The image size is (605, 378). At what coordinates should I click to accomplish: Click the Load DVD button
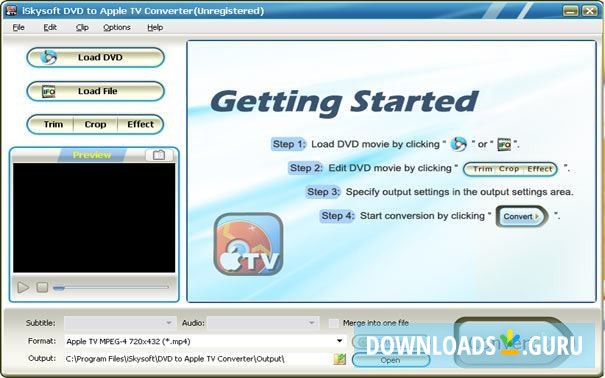tap(95, 57)
